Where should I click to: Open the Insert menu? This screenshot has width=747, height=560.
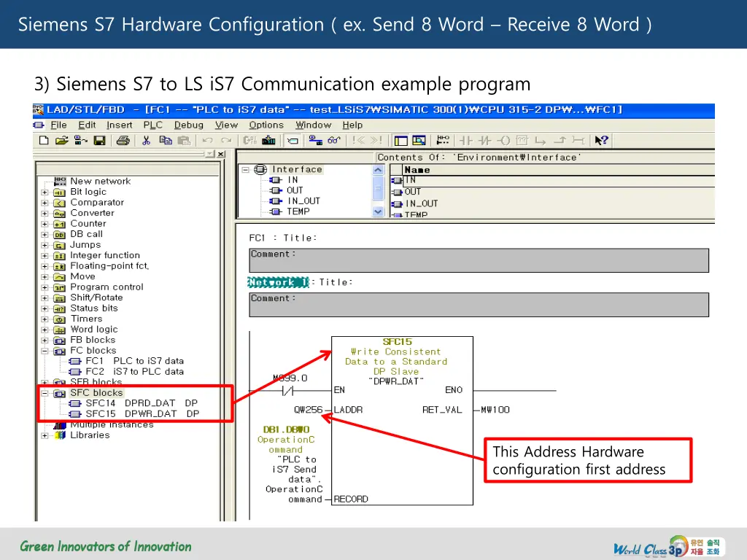point(119,125)
